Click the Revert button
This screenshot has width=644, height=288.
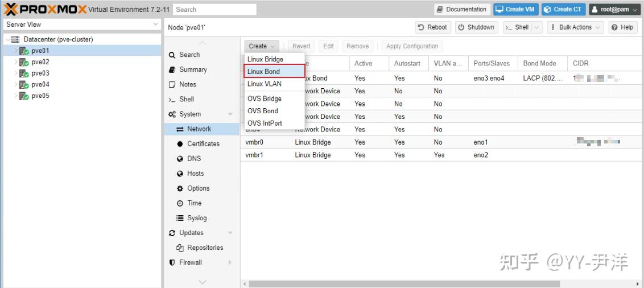tap(301, 46)
